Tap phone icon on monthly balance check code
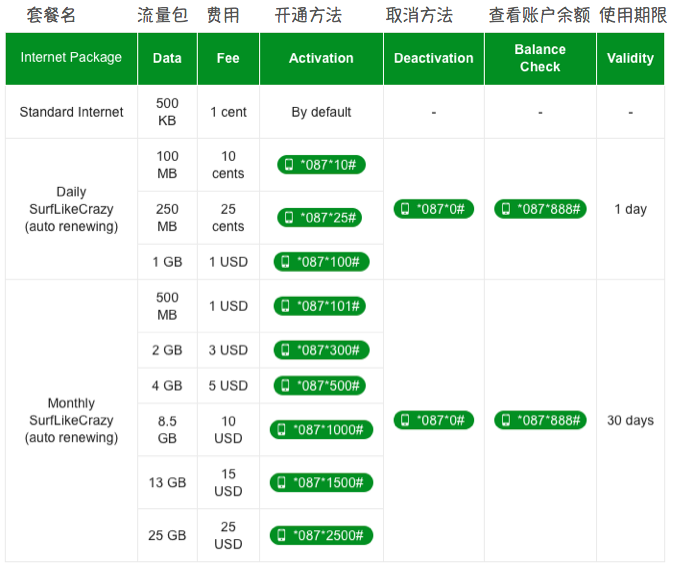 point(506,420)
